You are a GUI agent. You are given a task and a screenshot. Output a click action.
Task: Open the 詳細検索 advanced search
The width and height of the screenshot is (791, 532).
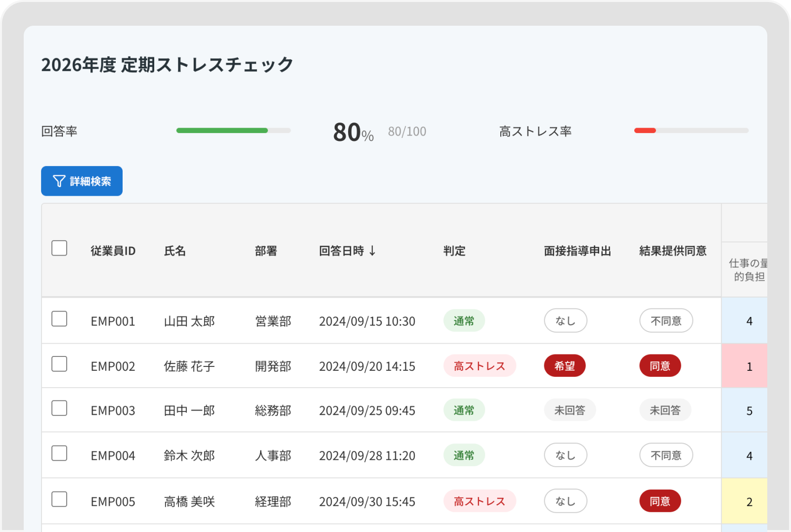(82, 181)
